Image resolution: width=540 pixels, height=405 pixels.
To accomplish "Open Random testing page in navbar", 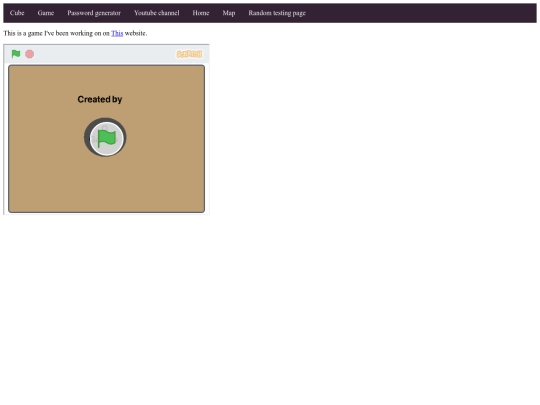I will (x=277, y=13).
